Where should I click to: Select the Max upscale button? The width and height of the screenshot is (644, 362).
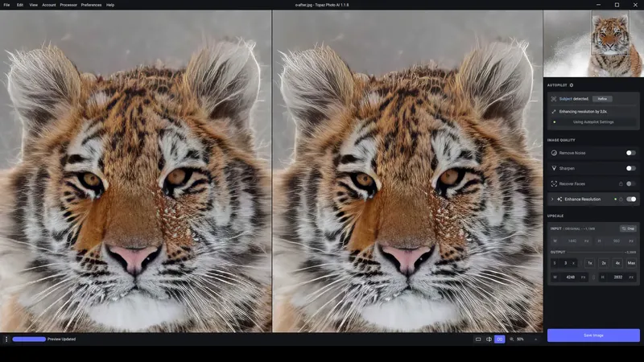631,263
